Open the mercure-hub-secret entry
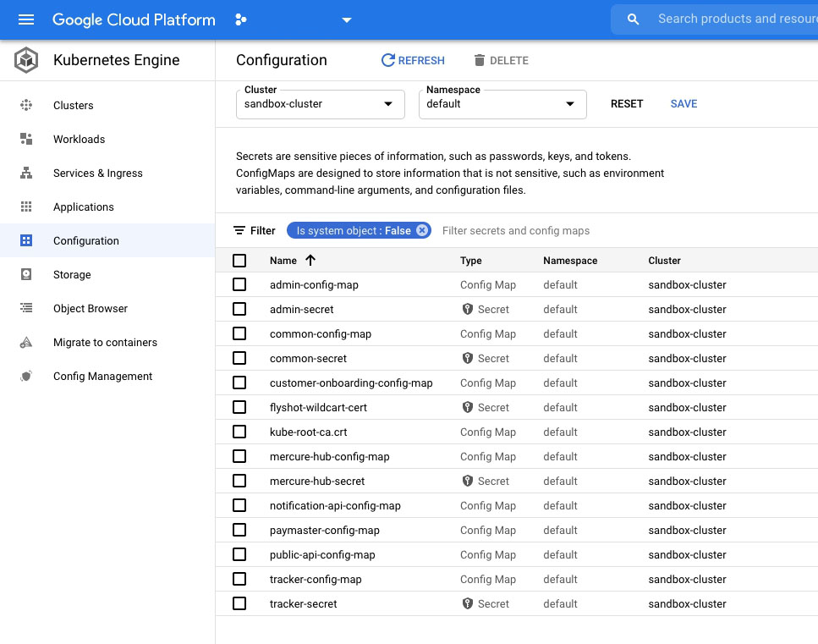 tap(317, 481)
